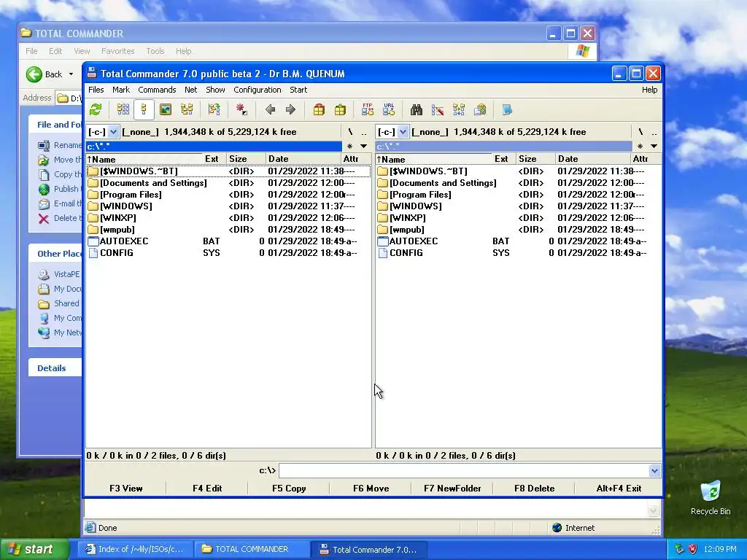The height and width of the screenshot is (560, 747).
Task: Launch Multi-rename tool icon
Action: coord(438,110)
